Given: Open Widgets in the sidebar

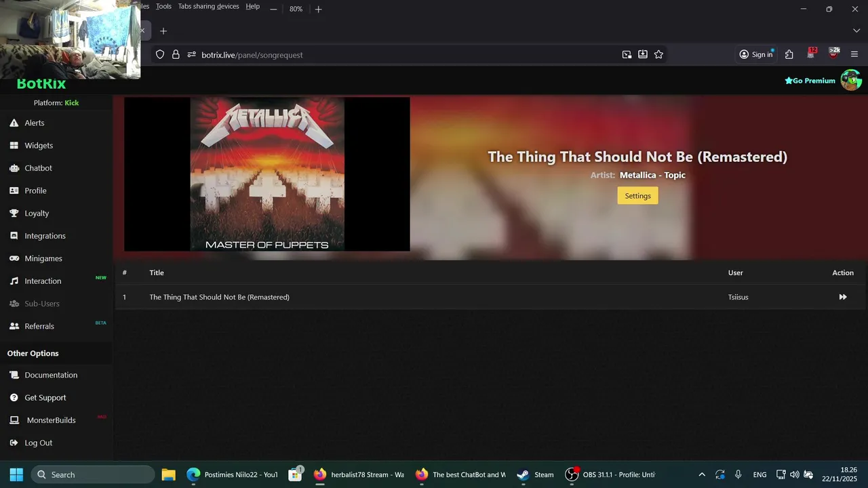Looking at the screenshot, I should point(39,145).
